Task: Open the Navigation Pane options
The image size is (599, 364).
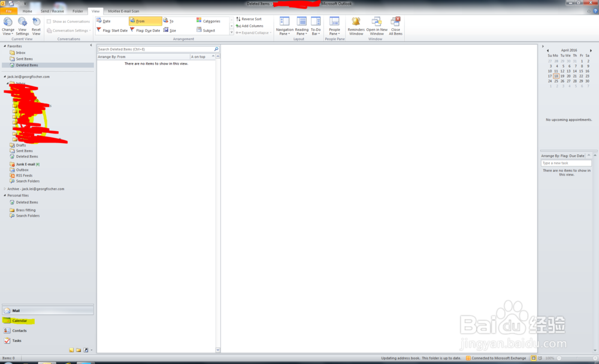Action: 285,26
